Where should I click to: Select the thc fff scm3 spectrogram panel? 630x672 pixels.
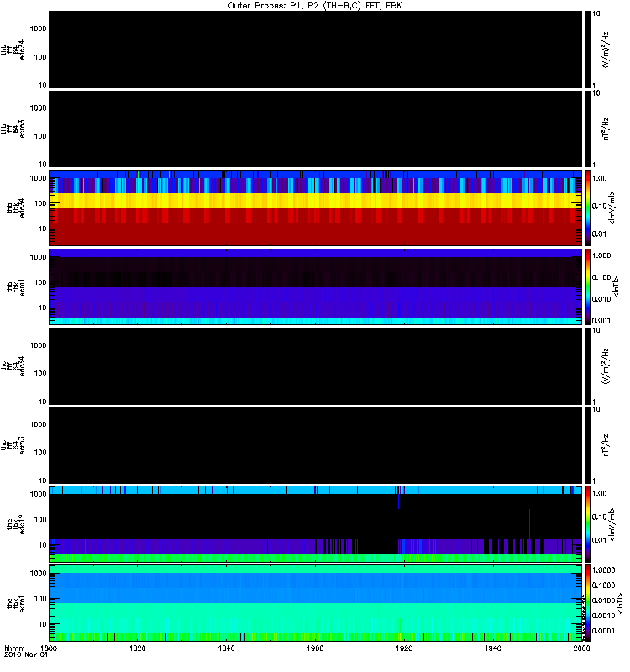pyautogui.click(x=315, y=445)
